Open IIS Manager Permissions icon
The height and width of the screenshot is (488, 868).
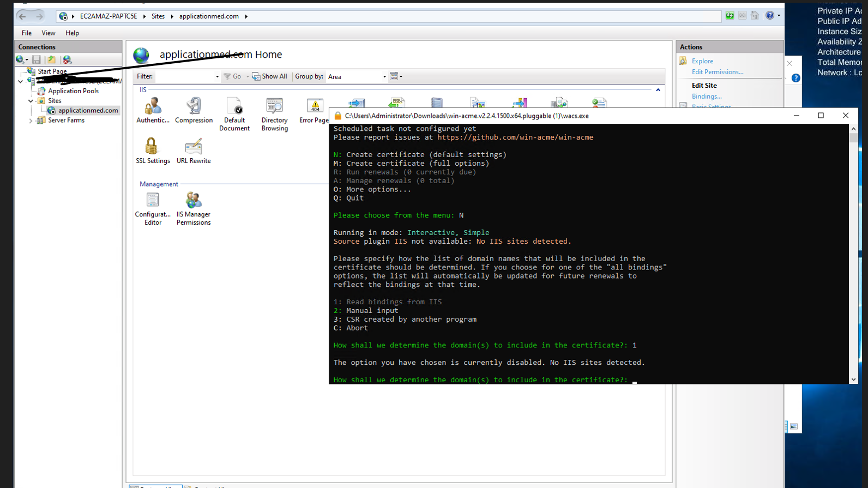[194, 209]
